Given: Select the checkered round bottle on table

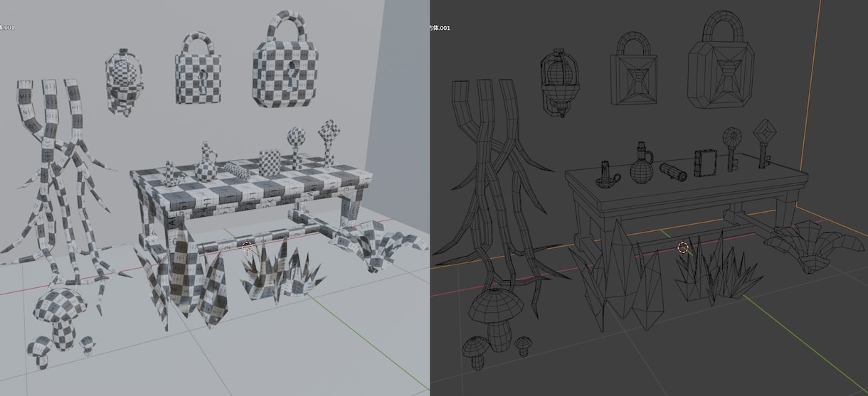Looking at the screenshot, I should tap(205, 163).
